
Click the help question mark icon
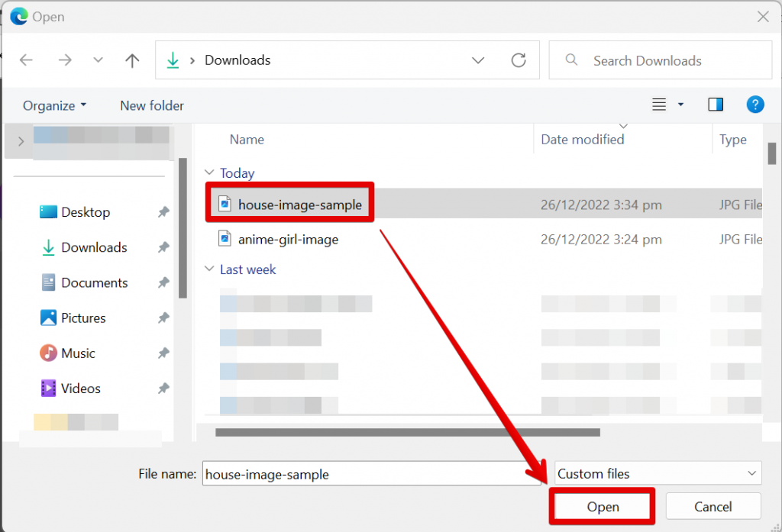pyautogui.click(x=755, y=104)
